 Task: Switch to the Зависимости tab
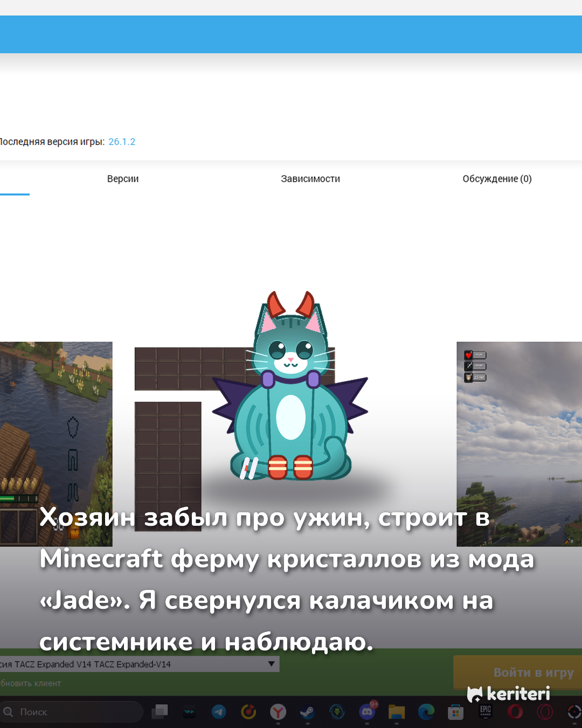(310, 178)
